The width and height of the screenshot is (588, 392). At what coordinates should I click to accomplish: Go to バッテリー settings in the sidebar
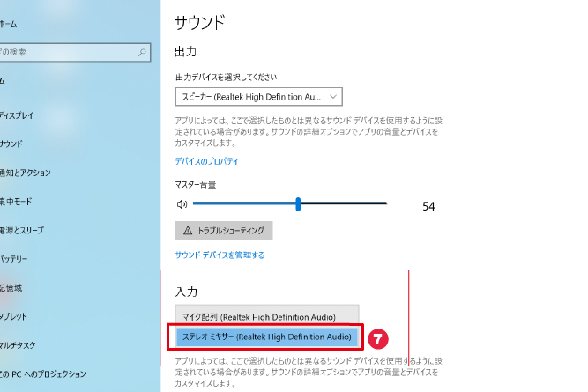14,259
